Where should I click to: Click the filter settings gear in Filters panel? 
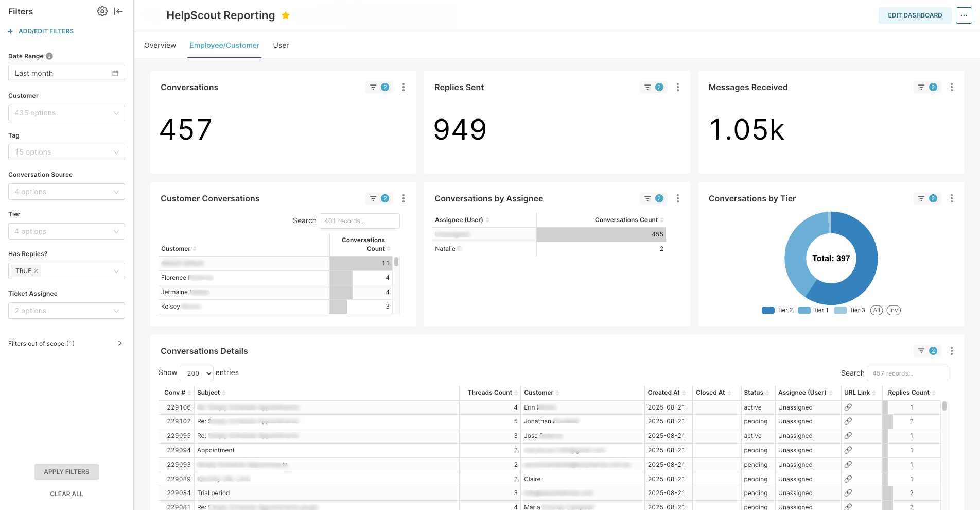coord(102,11)
